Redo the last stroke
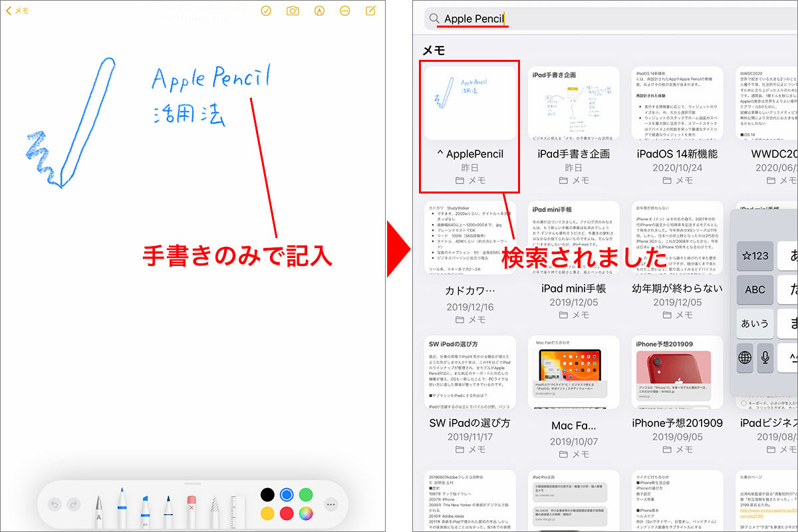 74,504
